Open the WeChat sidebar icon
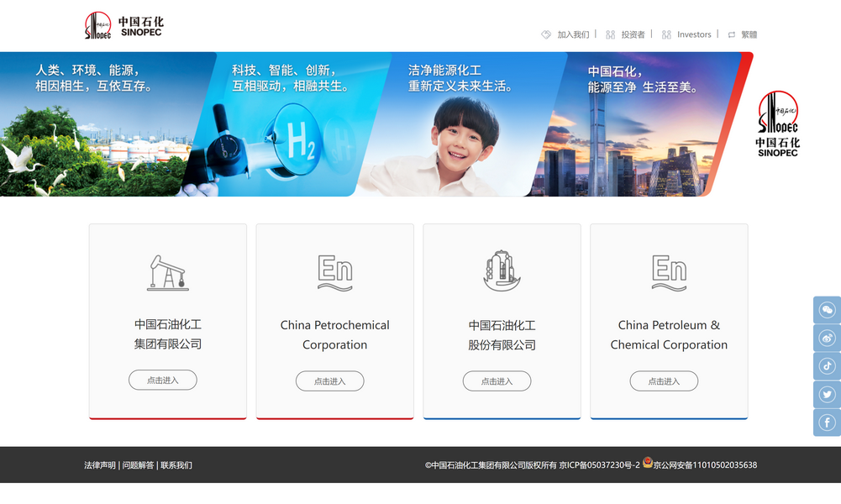The width and height of the screenshot is (841, 504). click(x=827, y=310)
